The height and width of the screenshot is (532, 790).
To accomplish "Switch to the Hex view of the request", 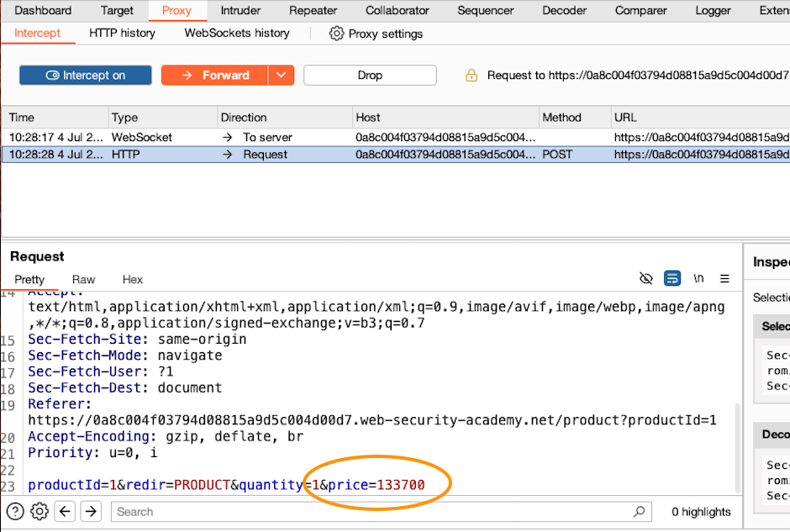I will pyautogui.click(x=132, y=279).
